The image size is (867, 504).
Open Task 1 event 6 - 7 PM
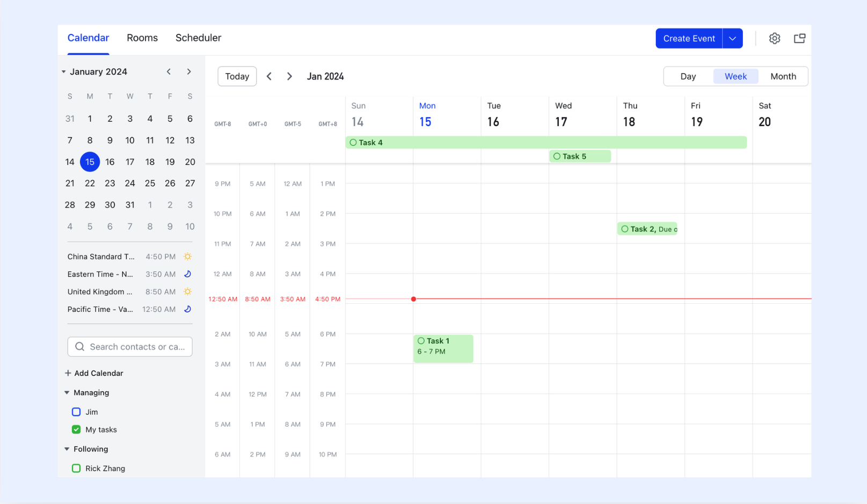pos(443,349)
